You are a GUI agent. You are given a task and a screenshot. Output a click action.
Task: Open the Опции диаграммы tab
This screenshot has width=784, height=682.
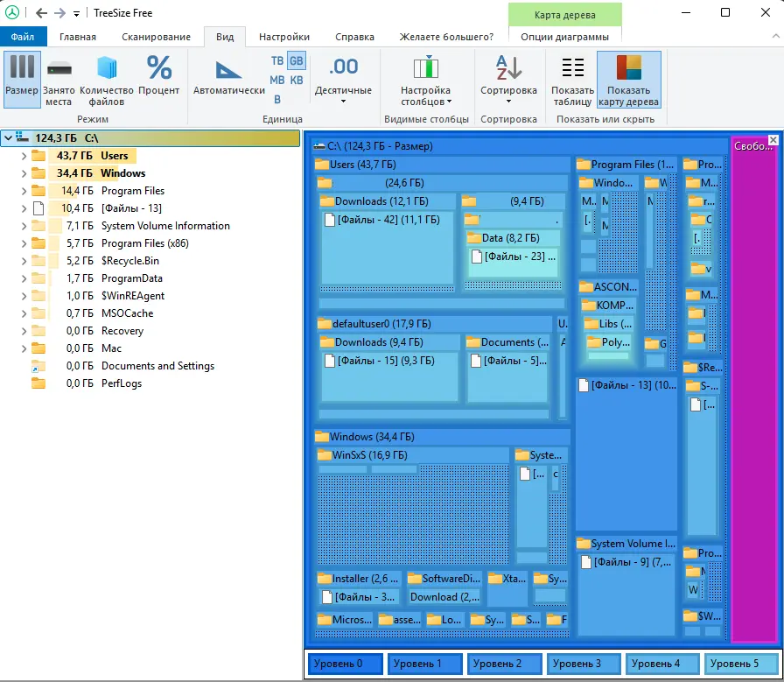564,37
